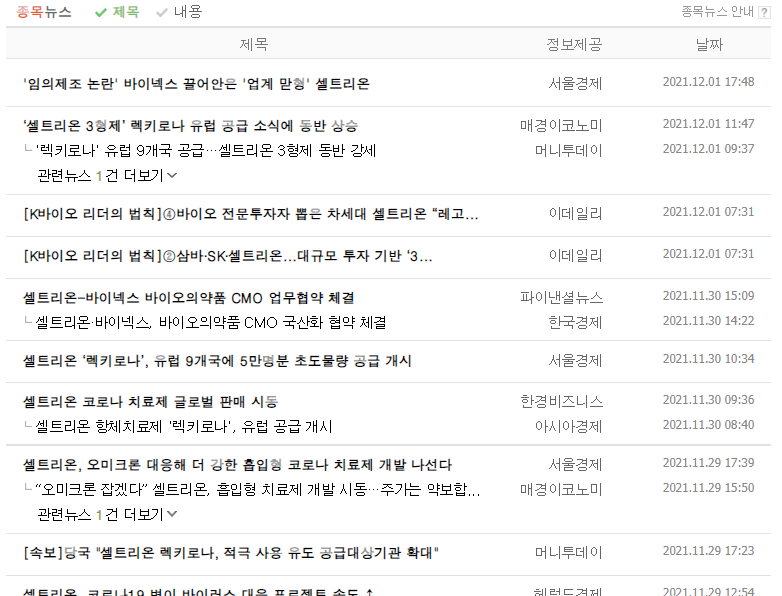Select date 2021.11.30 14:22
This screenshot has width=782, height=596.
coord(708,321)
